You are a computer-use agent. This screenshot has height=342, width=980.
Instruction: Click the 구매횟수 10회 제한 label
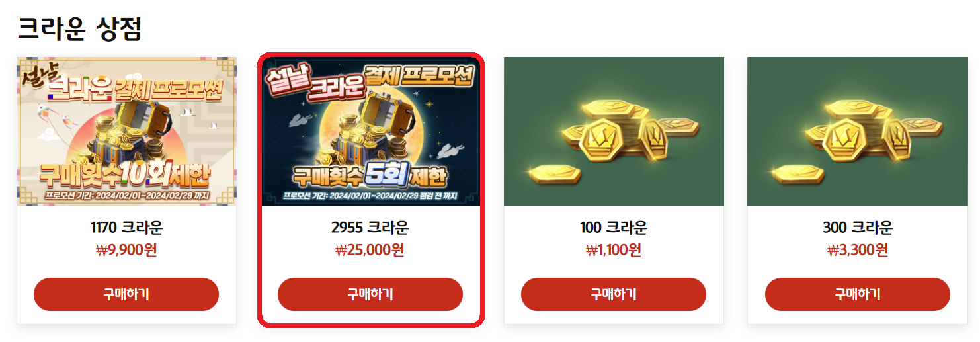click(x=126, y=175)
